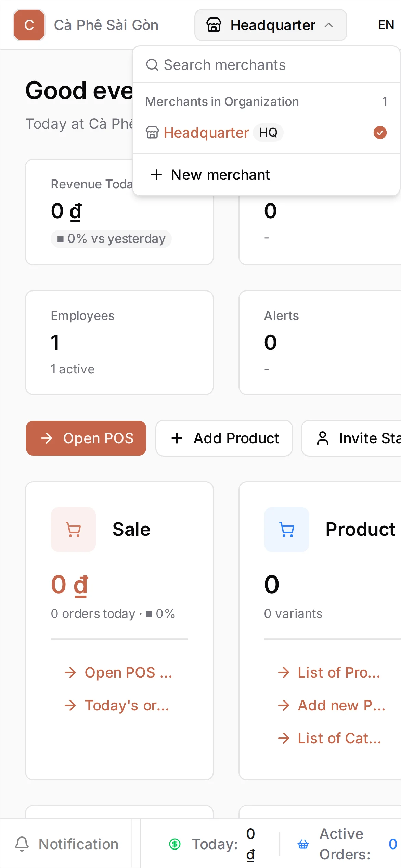Click arrow icon beside Today's orders link
Screen dimensions: 401x868
click(70, 705)
